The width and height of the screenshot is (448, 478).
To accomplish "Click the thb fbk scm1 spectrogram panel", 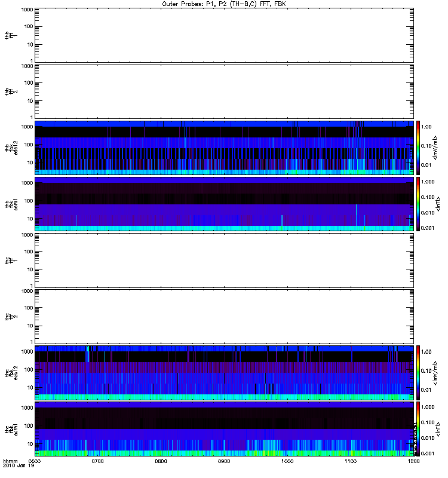I will [224, 204].
